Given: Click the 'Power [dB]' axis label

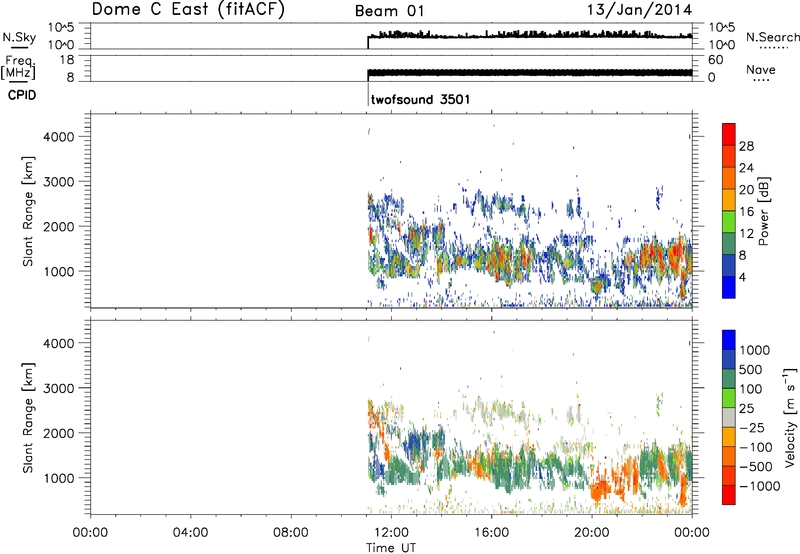Looking at the screenshot, I should click(x=763, y=211).
